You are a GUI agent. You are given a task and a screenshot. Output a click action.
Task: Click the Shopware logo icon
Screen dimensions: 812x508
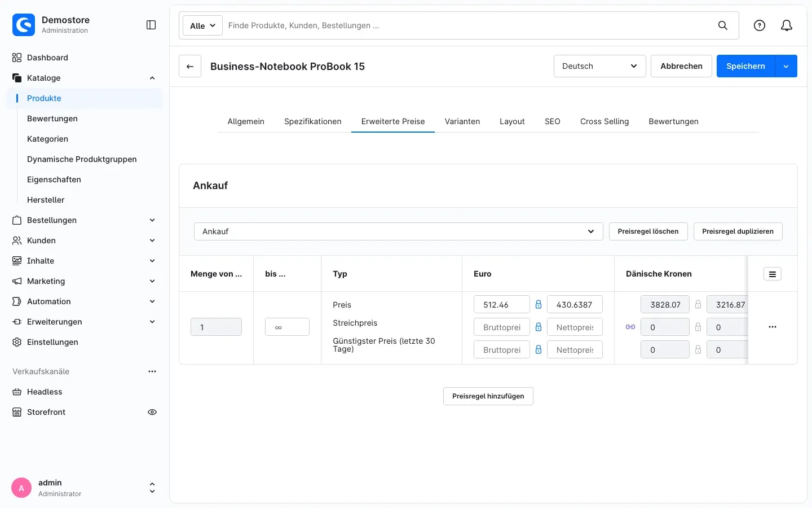[x=24, y=25]
